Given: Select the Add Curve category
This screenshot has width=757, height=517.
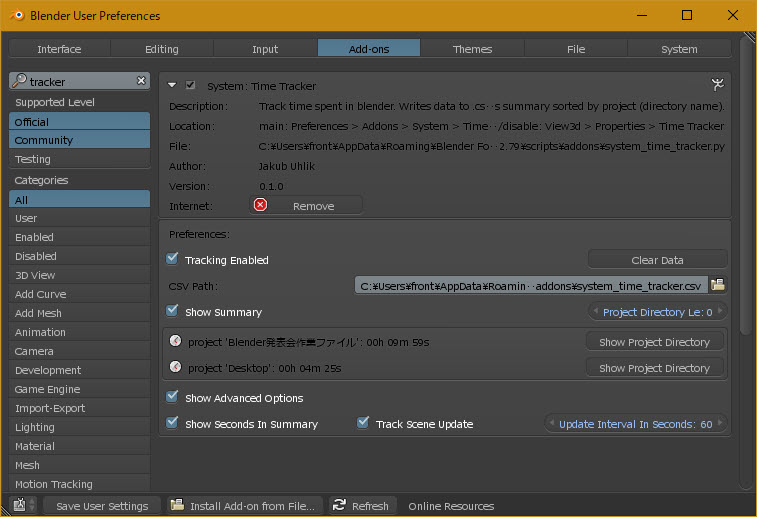Looking at the screenshot, I should coord(80,294).
